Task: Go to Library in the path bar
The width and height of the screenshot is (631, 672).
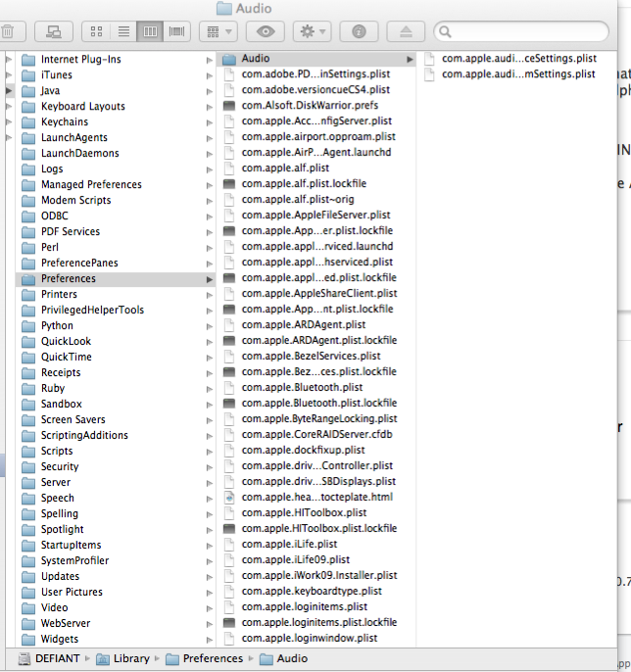Action: [x=123, y=658]
